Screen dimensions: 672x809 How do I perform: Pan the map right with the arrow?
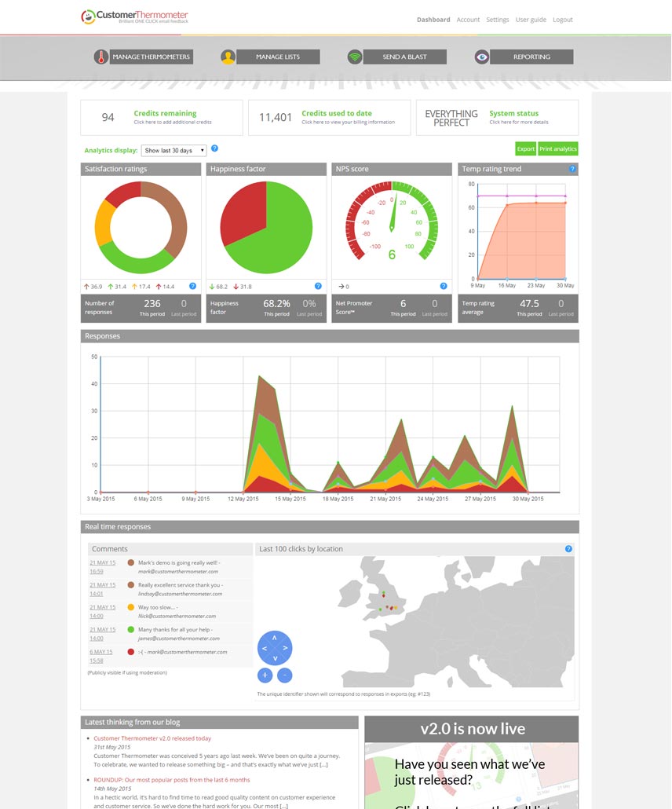(285, 648)
